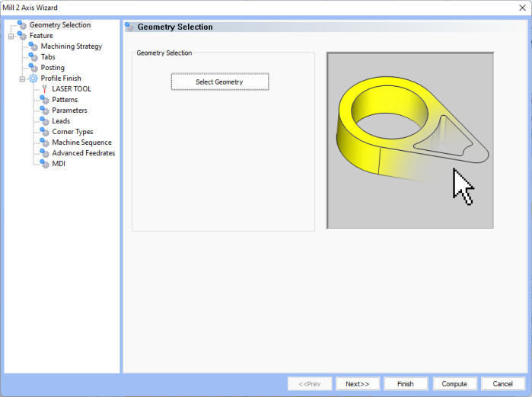The height and width of the screenshot is (397, 532).
Task: Click the Corner Types gear icon
Action: tap(44, 132)
